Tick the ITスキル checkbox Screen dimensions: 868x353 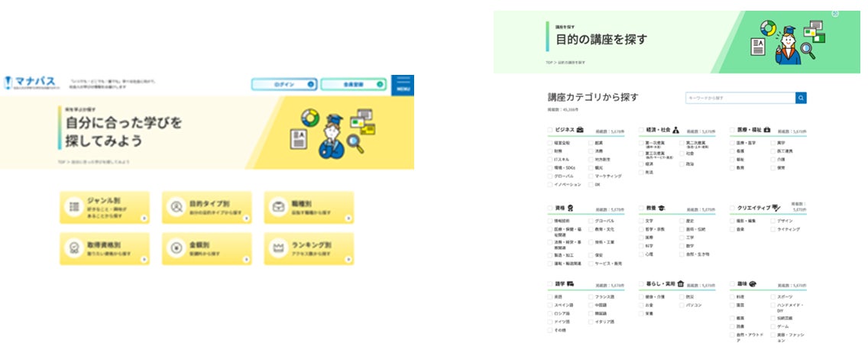tap(549, 160)
